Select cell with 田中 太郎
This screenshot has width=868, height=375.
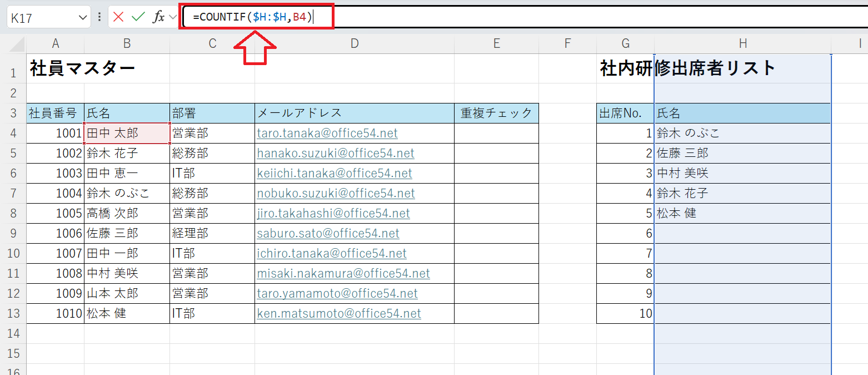(127, 133)
